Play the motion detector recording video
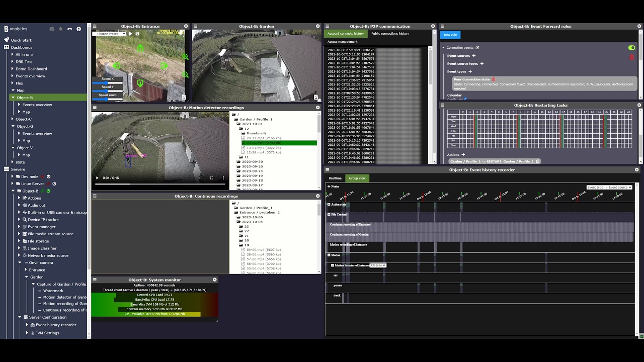Screen dimensions: 644x362 point(98,178)
